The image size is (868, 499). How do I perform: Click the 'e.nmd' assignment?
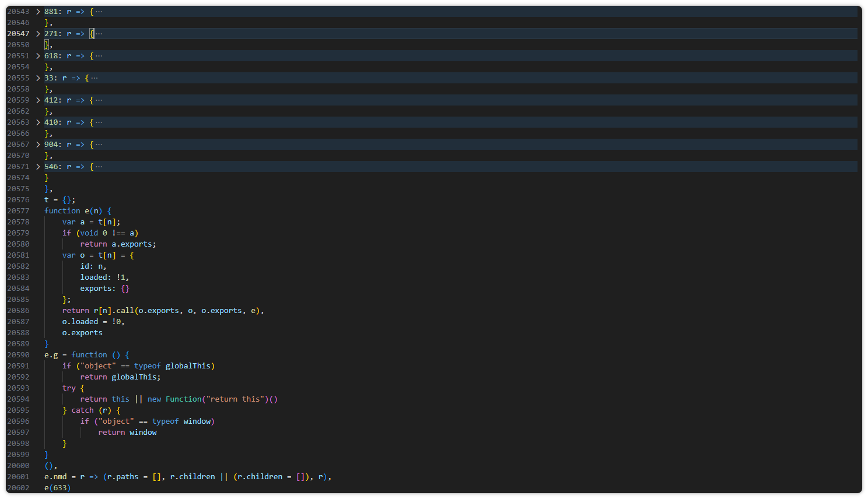click(55, 477)
